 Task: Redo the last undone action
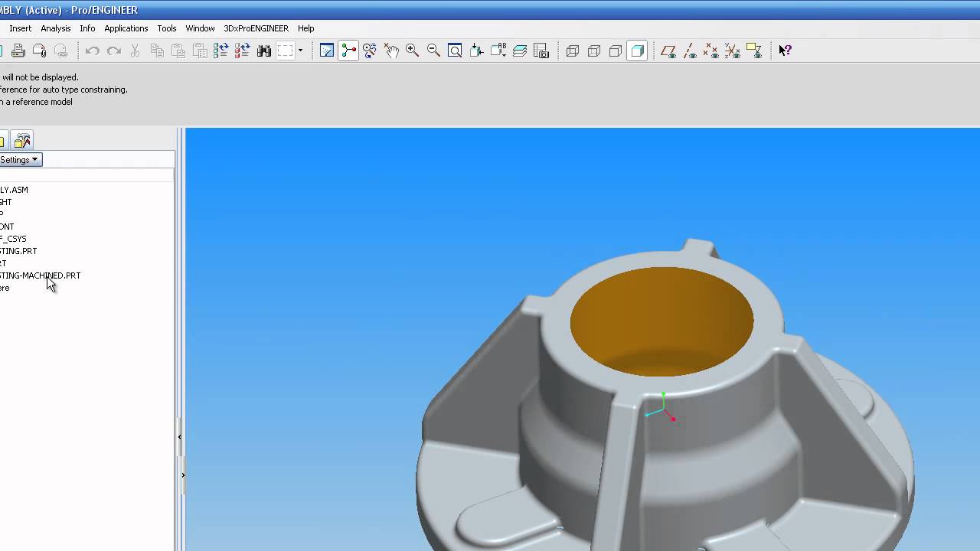(114, 51)
